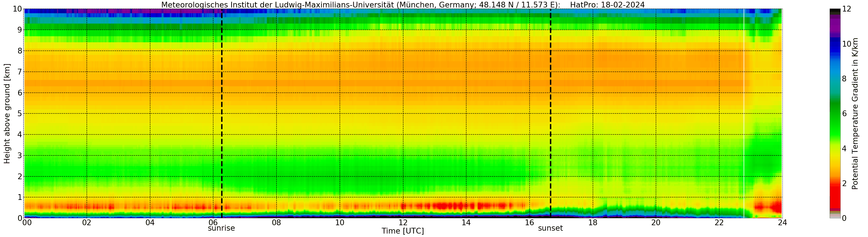
Task: Click the '12' tick on the color scale
Action: [x=846, y=9]
